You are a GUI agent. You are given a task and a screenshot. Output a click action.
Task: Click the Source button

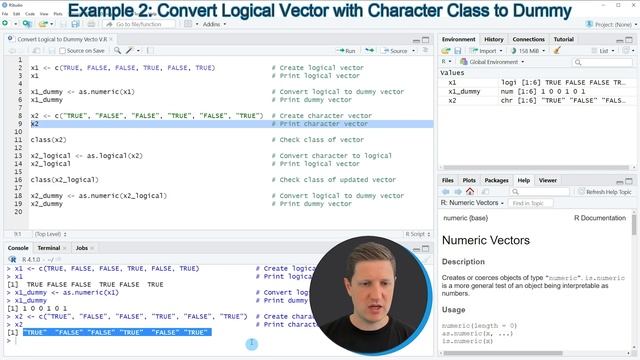coord(395,51)
